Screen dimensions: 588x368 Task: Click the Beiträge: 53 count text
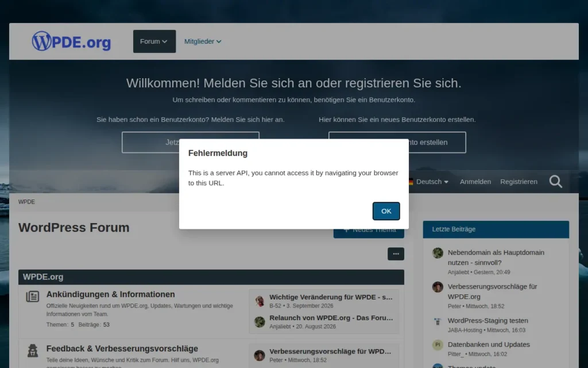94,324
